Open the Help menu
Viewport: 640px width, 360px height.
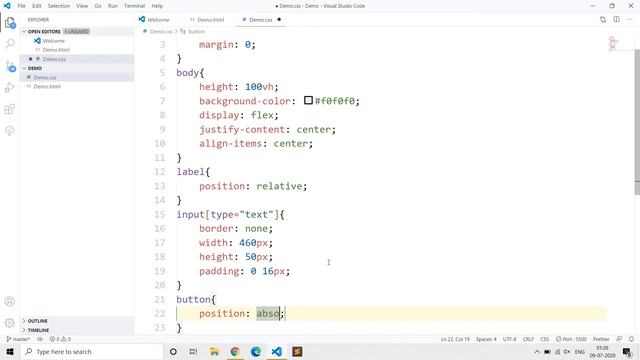(x=157, y=6)
